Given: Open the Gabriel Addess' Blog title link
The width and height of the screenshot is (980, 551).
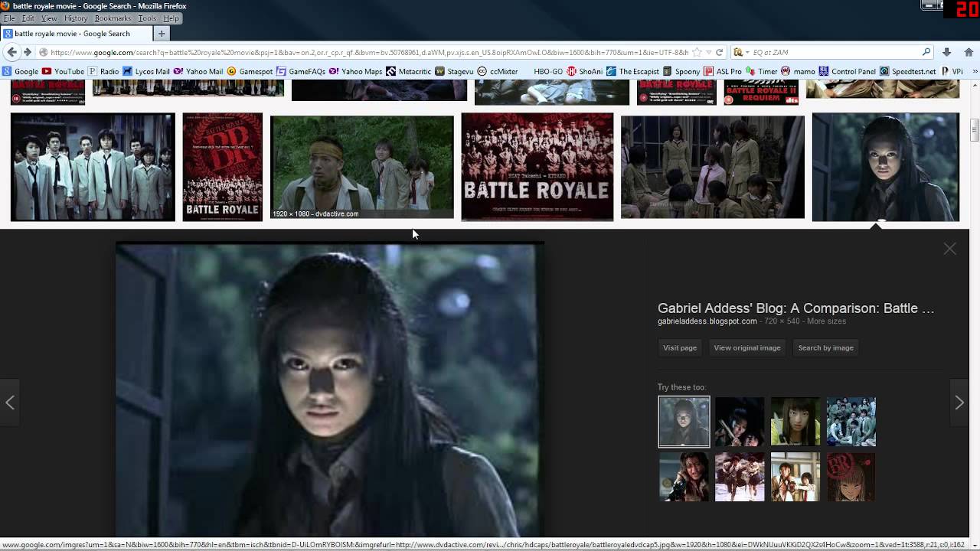Looking at the screenshot, I should pyautogui.click(x=796, y=308).
